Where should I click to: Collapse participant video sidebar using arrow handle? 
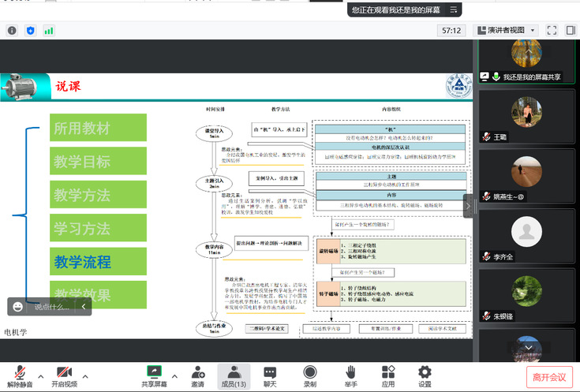click(468, 205)
